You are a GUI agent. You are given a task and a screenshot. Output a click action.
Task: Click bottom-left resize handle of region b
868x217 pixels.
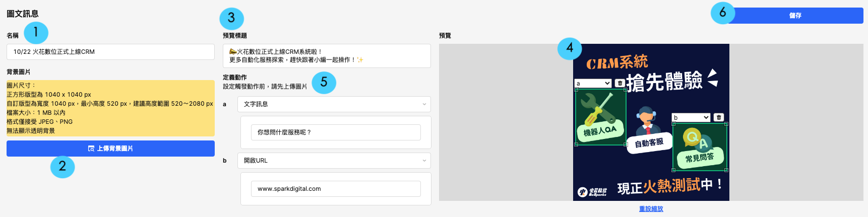[x=673, y=170]
